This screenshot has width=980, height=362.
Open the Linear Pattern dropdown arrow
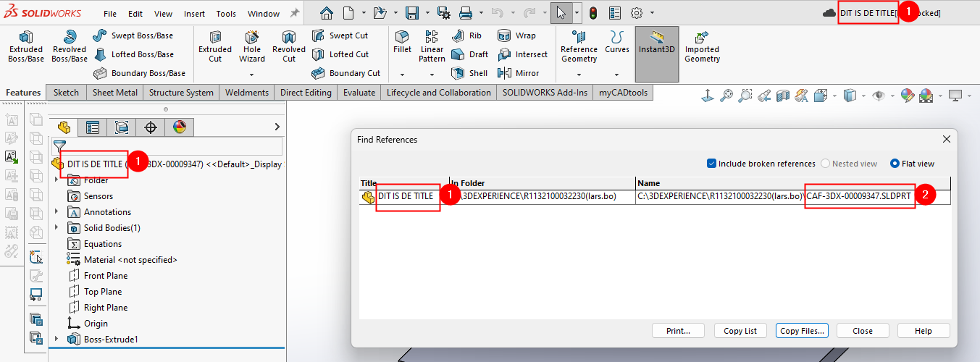click(432, 75)
